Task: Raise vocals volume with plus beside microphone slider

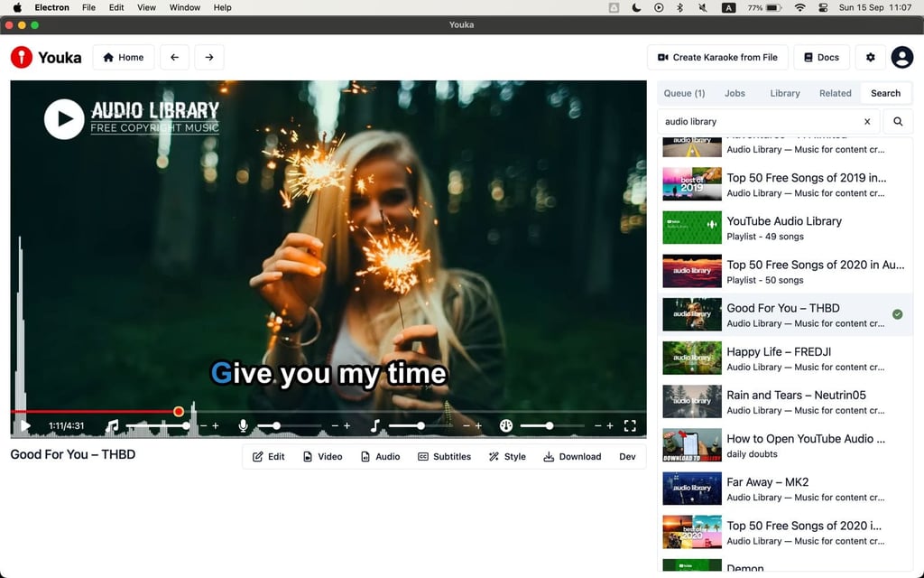Action: click(x=347, y=426)
